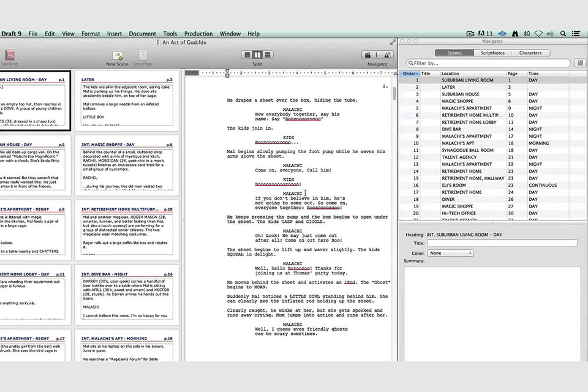Click right margin marker on ruler
588x392 pixels.
(395, 73)
